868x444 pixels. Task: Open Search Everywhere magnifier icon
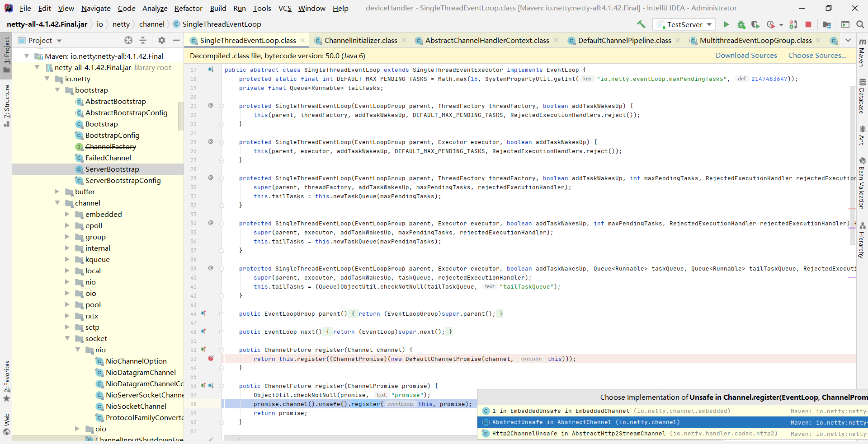click(860, 24)
